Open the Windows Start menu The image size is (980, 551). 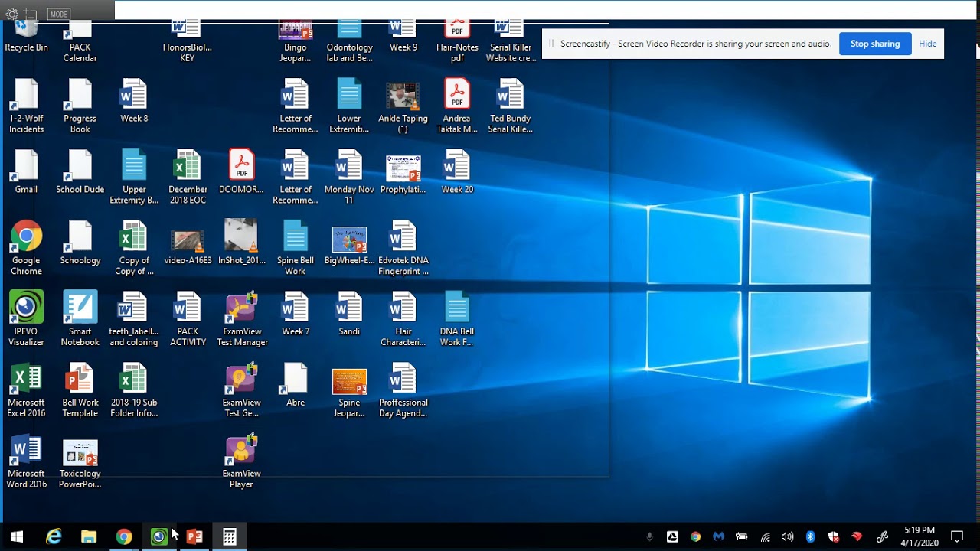coord(17,536)
